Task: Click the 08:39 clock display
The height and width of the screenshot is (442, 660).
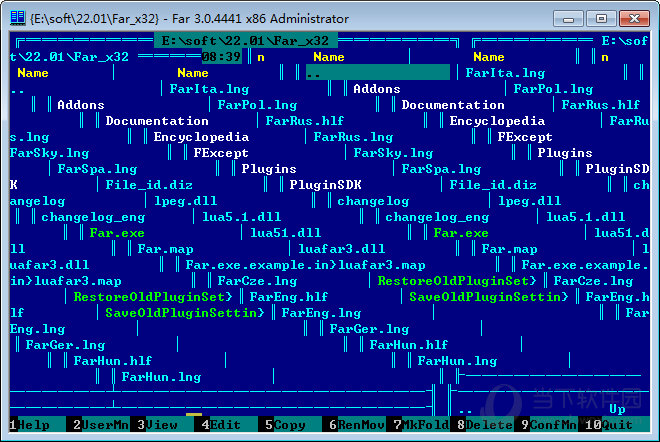Action: [x=221, y=57]
